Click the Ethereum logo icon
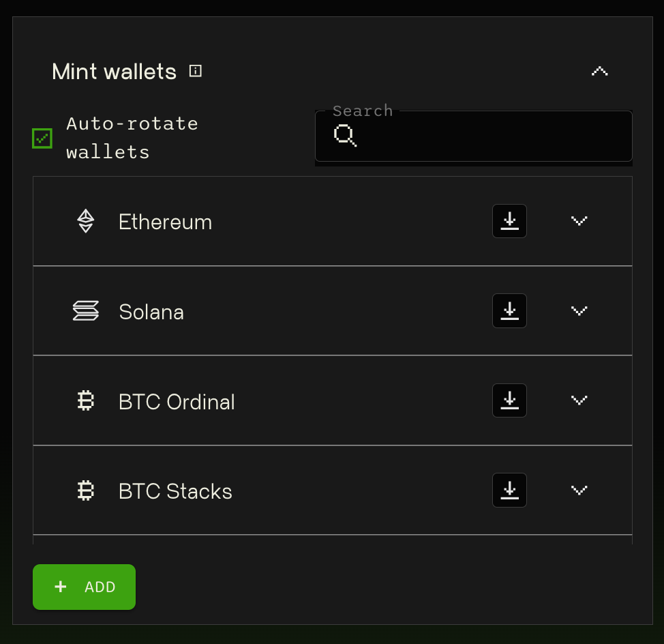Viewport: 664px width, 644px height. coord(85,221)
